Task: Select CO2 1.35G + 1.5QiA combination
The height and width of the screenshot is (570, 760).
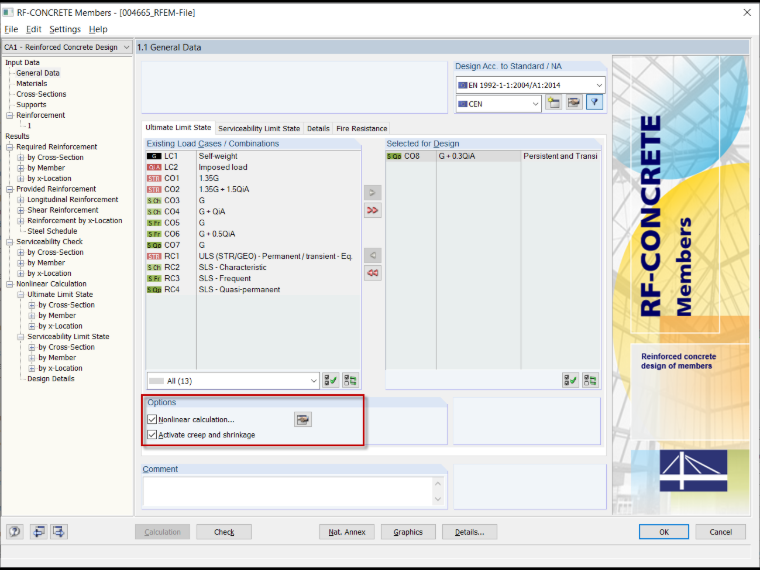Action: tap(253, 190)
